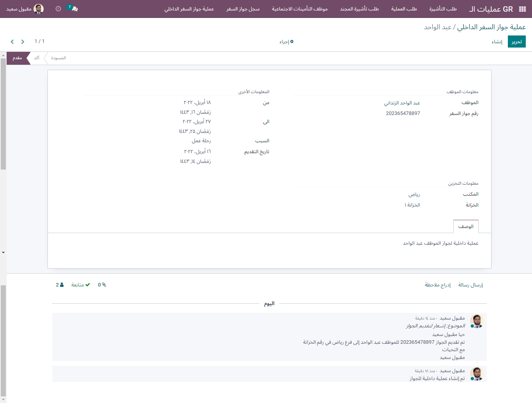The image size is (532, 403).
Task: Click the employee name عبد الواحد الزنداني
Action: point(402,103)
